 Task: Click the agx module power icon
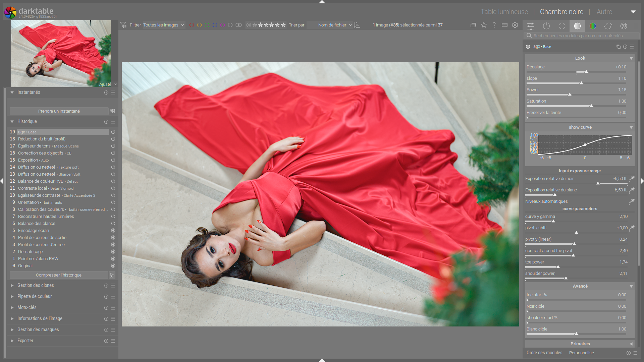[528, 47]
